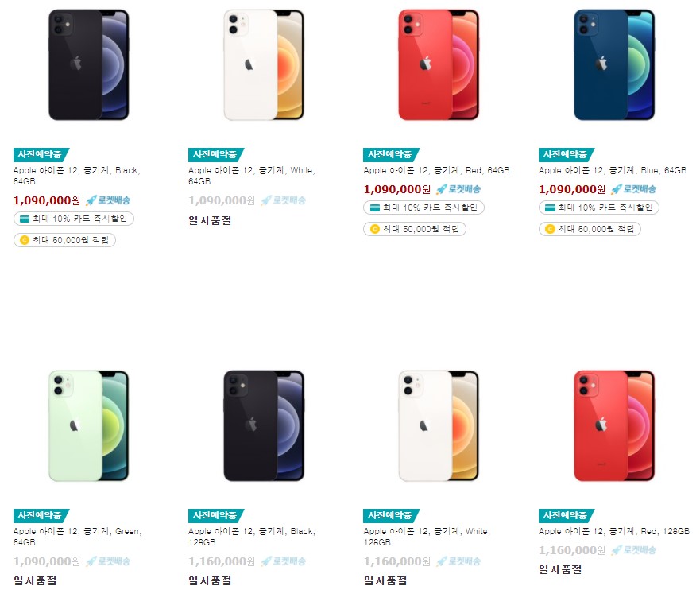Open the Blue 64GB iPhone 12 image
700x613 pixels.
[614, 64]
